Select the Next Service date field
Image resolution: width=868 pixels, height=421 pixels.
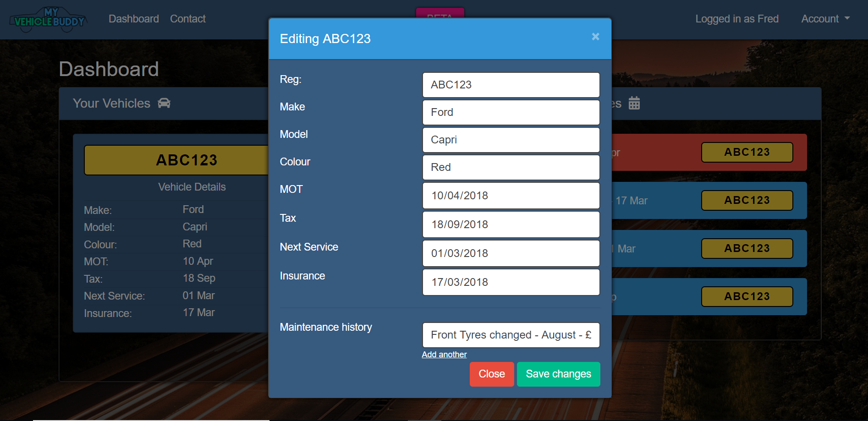coord(511,253)
